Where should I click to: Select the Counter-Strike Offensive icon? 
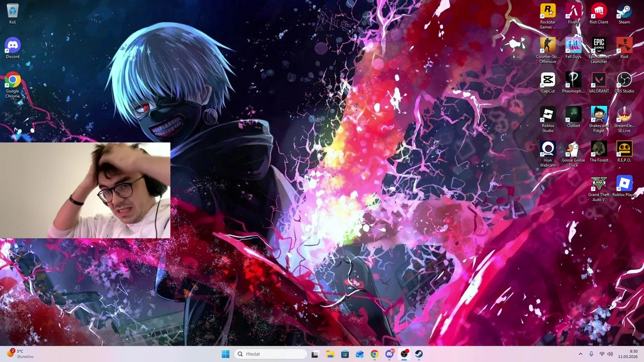(x=548, y=51)
